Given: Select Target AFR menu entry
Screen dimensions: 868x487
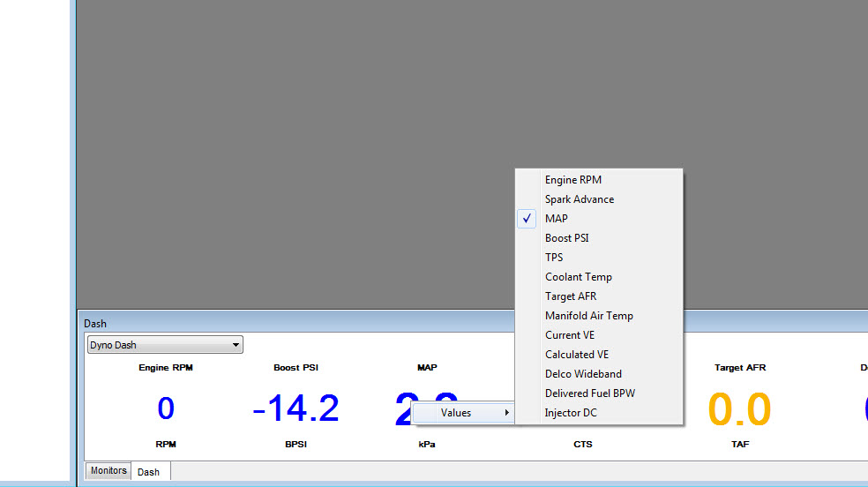Looking at the screenshot, I should (598, 296).
